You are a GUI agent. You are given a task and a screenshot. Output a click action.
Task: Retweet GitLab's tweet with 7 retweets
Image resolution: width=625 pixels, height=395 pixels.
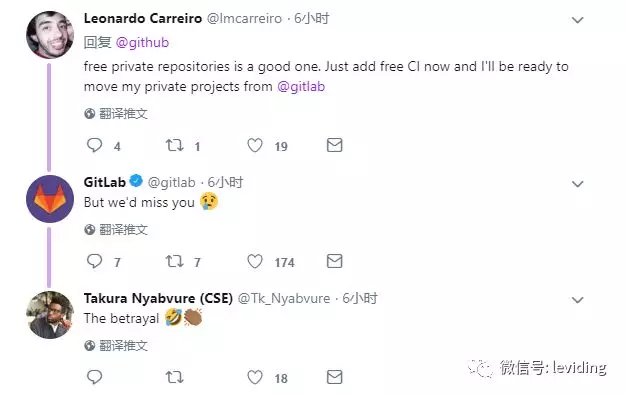pos(175,261)
